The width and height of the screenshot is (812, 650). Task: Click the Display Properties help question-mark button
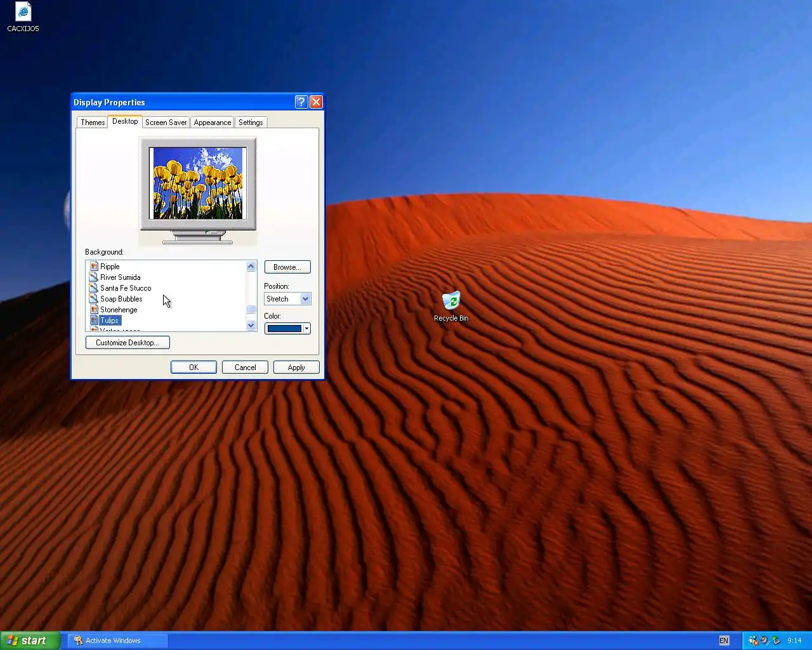(x=301, y=102)
